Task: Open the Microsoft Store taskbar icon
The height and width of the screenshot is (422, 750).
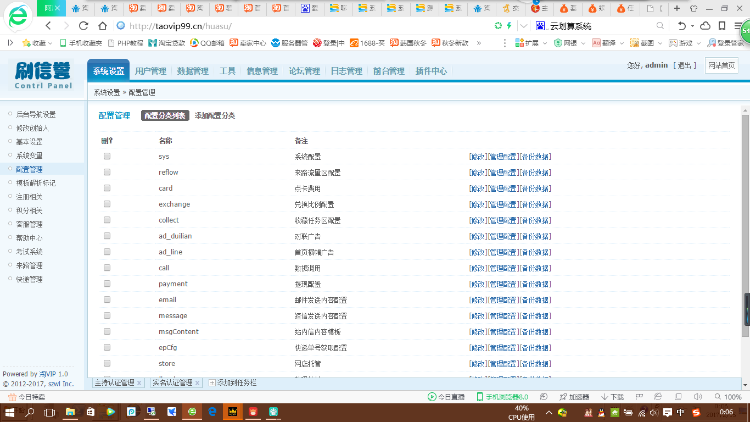Action: [x=90, y=412]
